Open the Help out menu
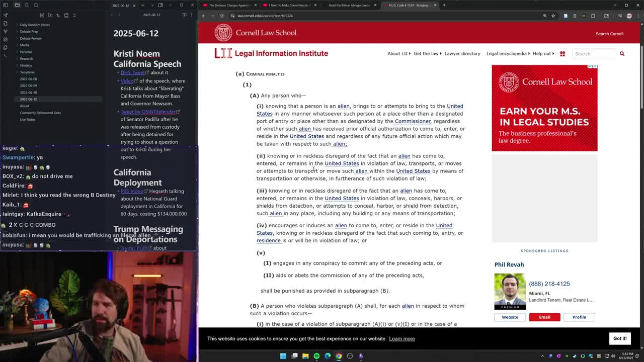644x362 pixels. coord(543,54)
